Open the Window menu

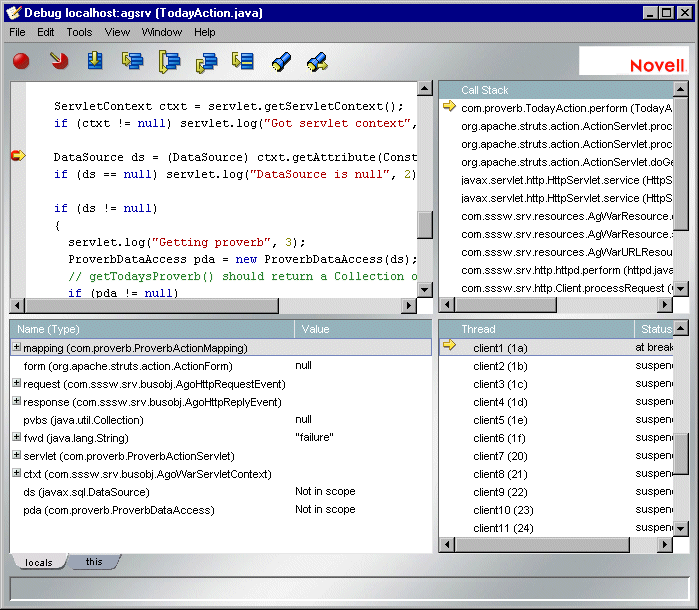pos(162,32)
